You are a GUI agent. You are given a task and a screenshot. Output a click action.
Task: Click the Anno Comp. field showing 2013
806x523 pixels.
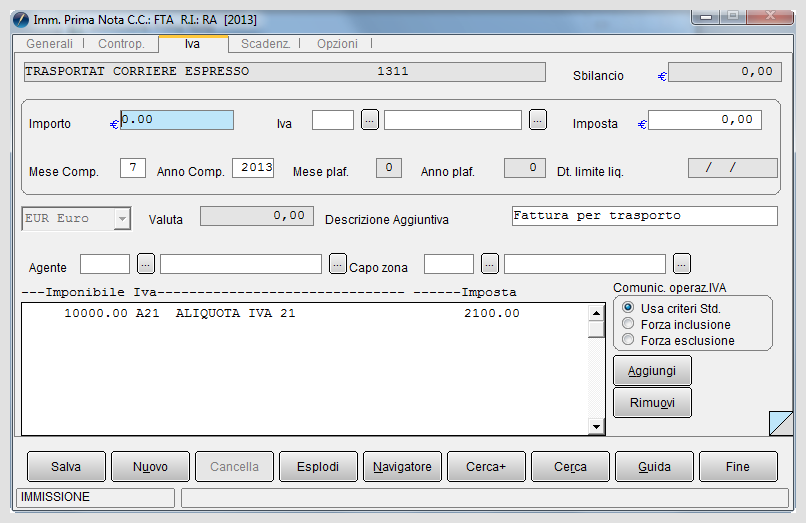coord(253,168)
